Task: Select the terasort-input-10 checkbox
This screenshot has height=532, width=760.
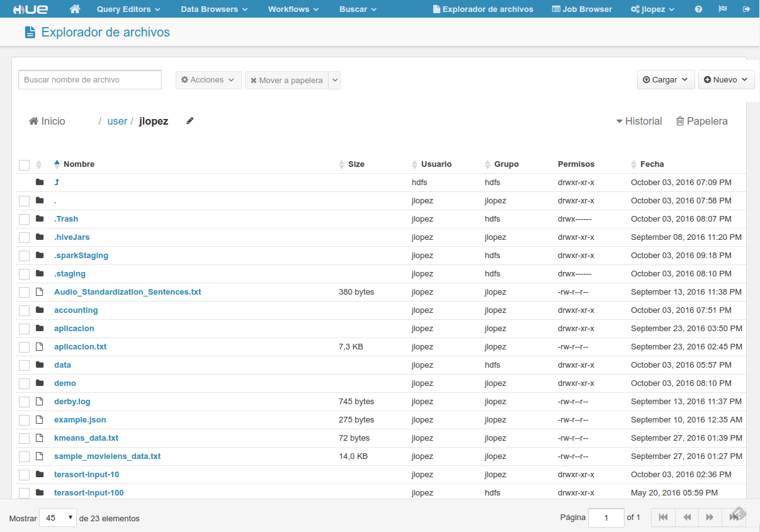Action: (x=24, y=475)
